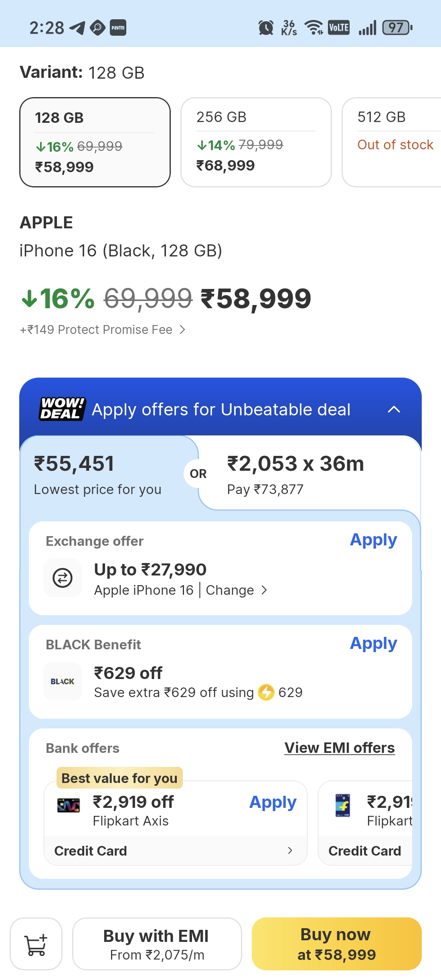The image size is (441, 980).
Task: Tap the second Flipkart credit card icon
Action: 343,805
